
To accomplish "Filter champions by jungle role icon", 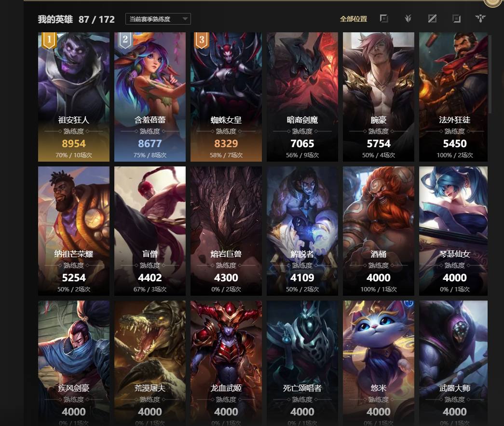I will click(408, 19).
